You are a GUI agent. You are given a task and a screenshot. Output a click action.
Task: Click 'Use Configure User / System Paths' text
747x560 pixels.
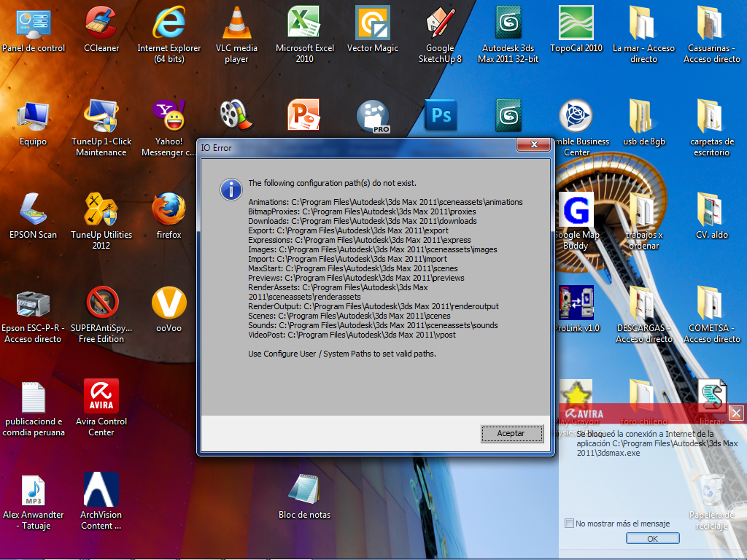[x=342, y=354]
